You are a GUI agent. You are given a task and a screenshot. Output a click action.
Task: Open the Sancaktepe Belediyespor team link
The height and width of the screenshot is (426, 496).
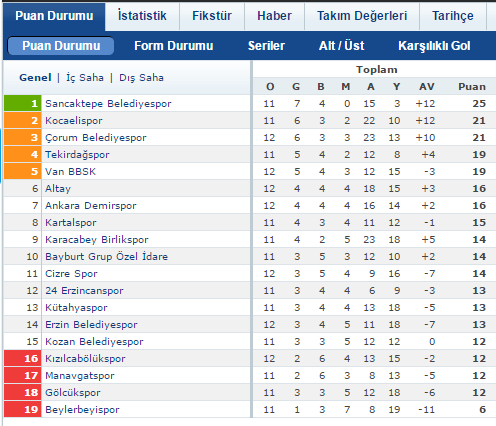point(108,104)
